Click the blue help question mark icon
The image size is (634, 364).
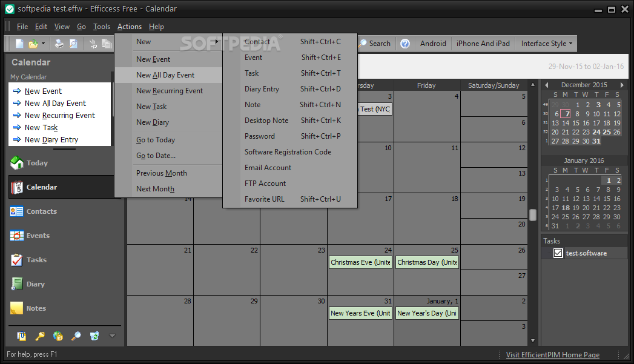[405, 44]
